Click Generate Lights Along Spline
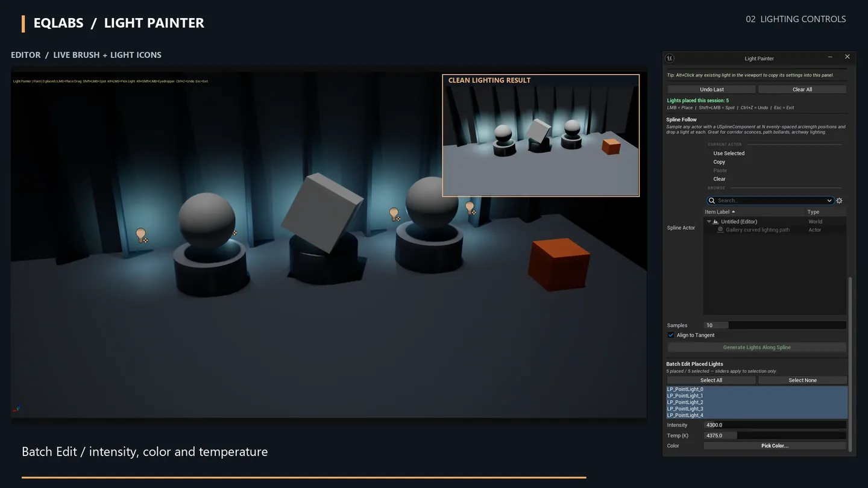The width and height of the screenshot is (868, 488). [757, 348]
